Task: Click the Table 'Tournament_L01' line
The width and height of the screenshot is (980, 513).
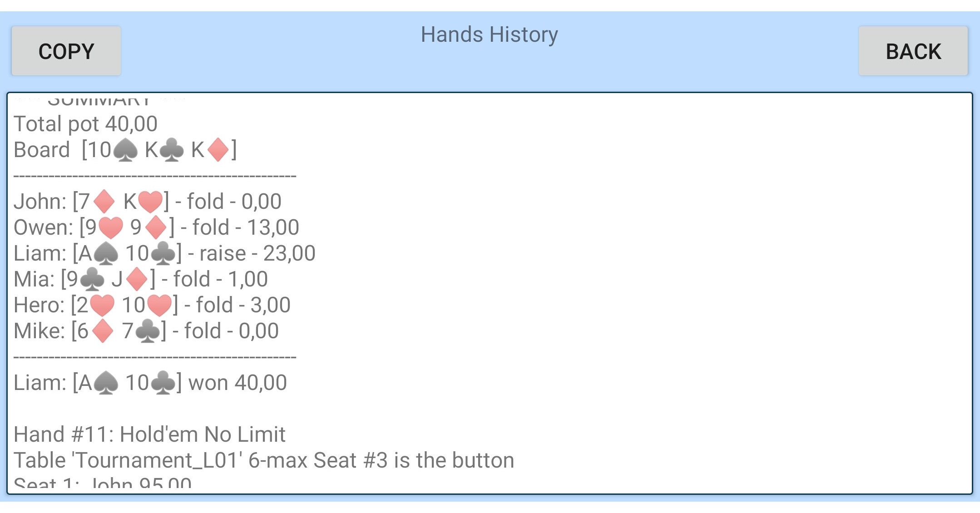Action: pos(263,460)
